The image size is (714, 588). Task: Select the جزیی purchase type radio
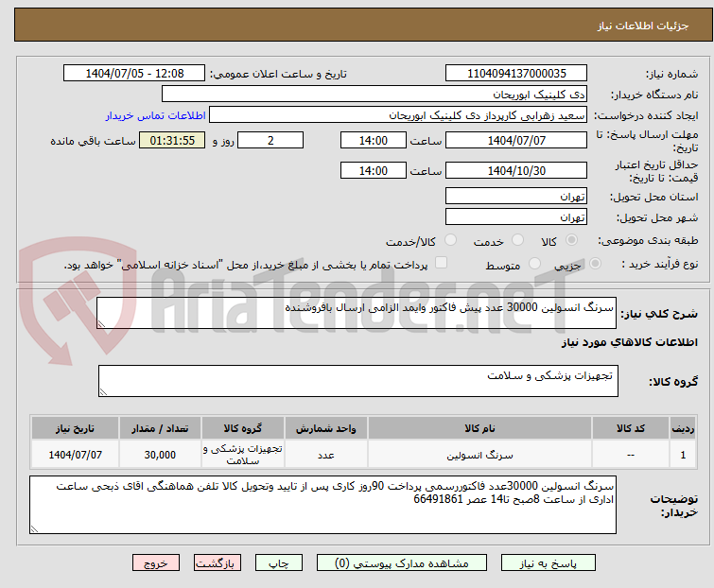[x=595, y=264]
